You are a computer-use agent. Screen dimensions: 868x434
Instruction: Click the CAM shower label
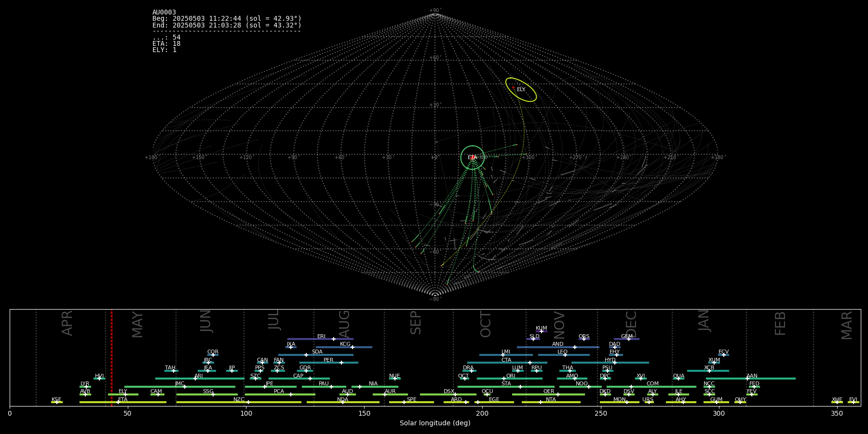tap(156, 392)
